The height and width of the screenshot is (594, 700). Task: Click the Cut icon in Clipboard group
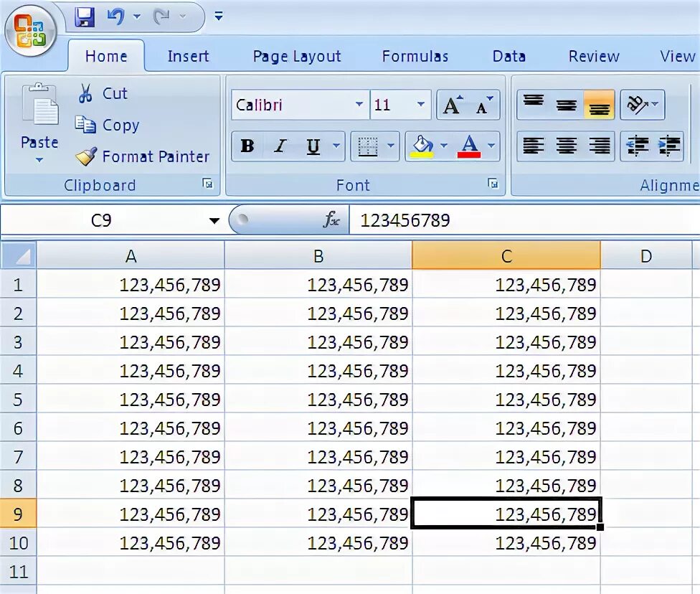point(85,93)
